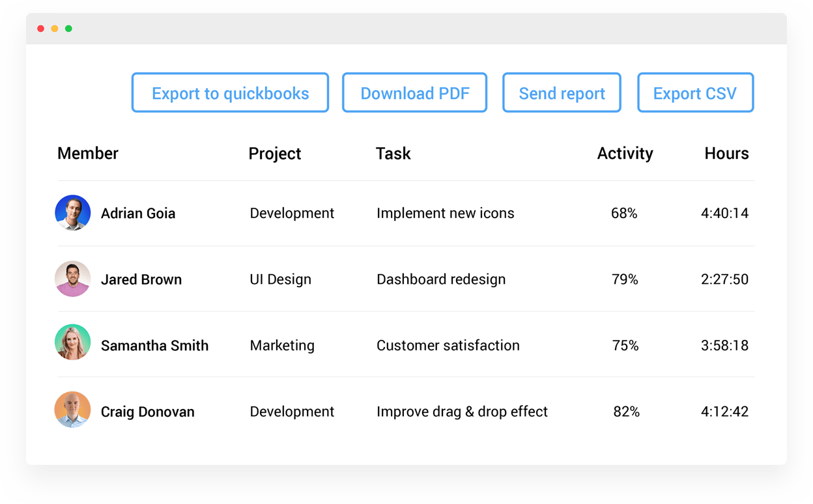This screenshot has height=504, width=813.
Task: Click the Marketing project entry
Action: 282,346
